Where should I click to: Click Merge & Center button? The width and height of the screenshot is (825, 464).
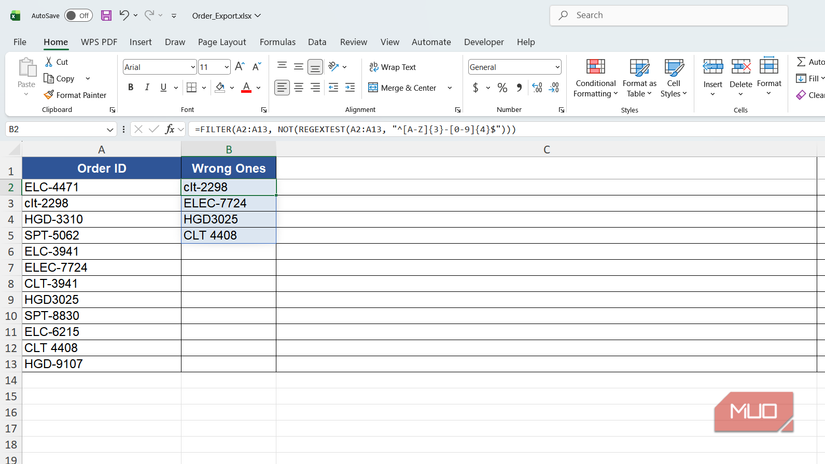tap(403, 88)
